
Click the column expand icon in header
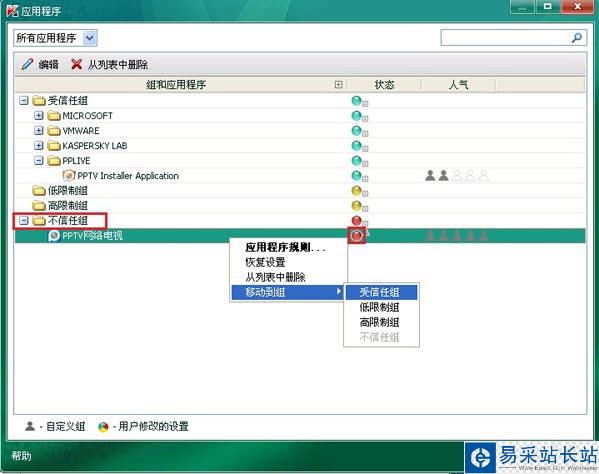click(x=338, y=85)
